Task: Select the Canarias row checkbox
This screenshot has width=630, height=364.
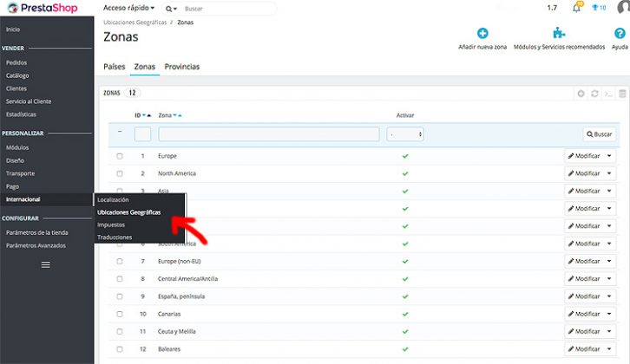Action: pyautogui.click(x=120, y=314)
